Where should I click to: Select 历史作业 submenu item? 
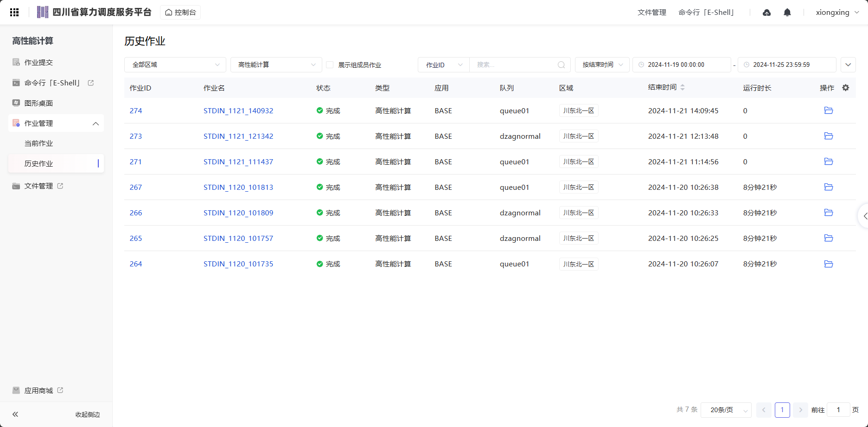point(56,163)
